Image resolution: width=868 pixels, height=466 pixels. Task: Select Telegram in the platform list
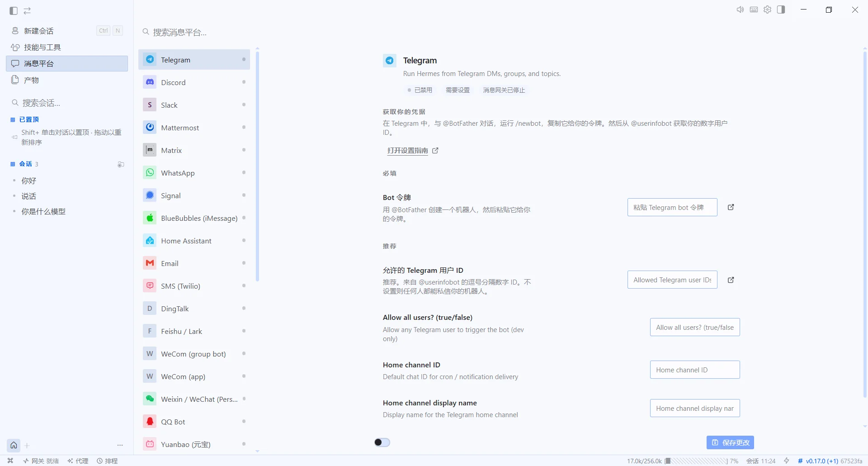pos(194,60)
